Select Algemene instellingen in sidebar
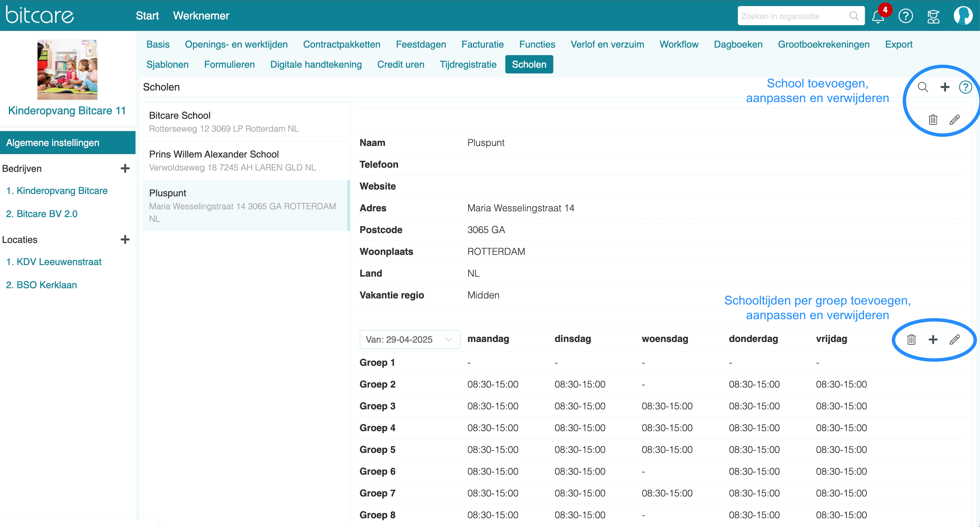 point(68,143)
